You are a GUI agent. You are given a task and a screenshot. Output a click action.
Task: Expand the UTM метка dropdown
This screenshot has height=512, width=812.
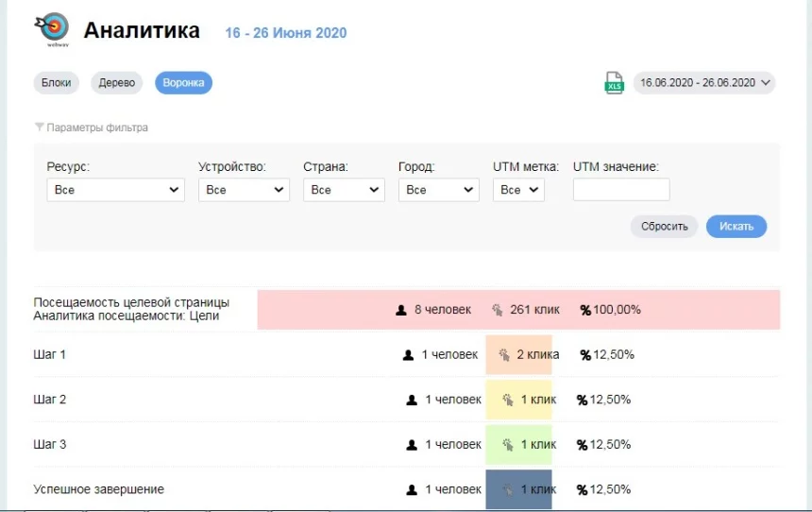tap(518, 190)
